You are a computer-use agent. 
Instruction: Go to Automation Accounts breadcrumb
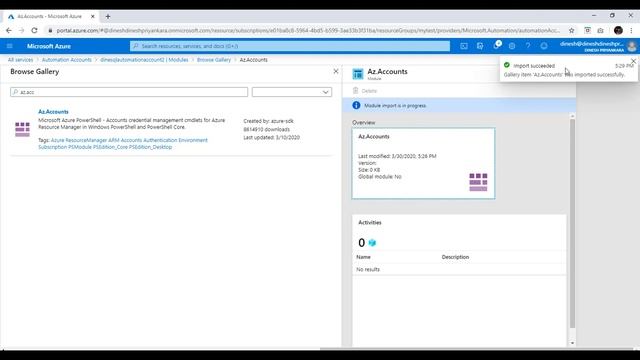[x=67, y=60]
